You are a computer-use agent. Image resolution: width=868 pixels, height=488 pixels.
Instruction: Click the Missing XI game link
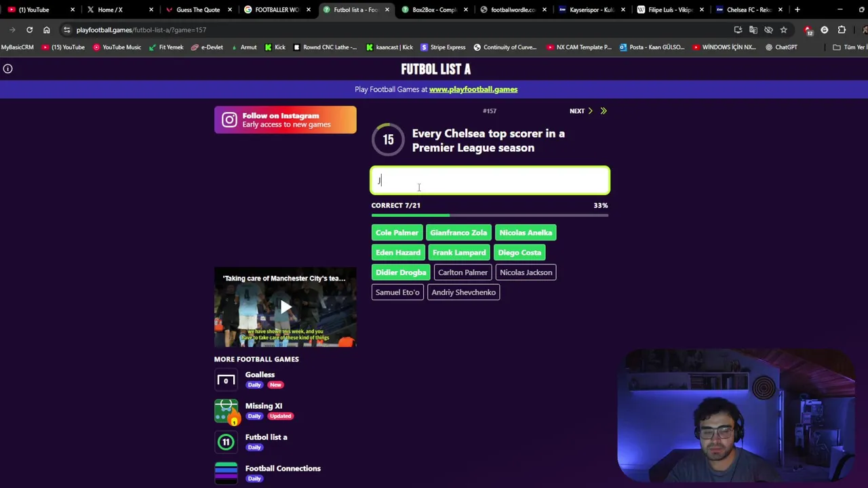tap(263, 406)
